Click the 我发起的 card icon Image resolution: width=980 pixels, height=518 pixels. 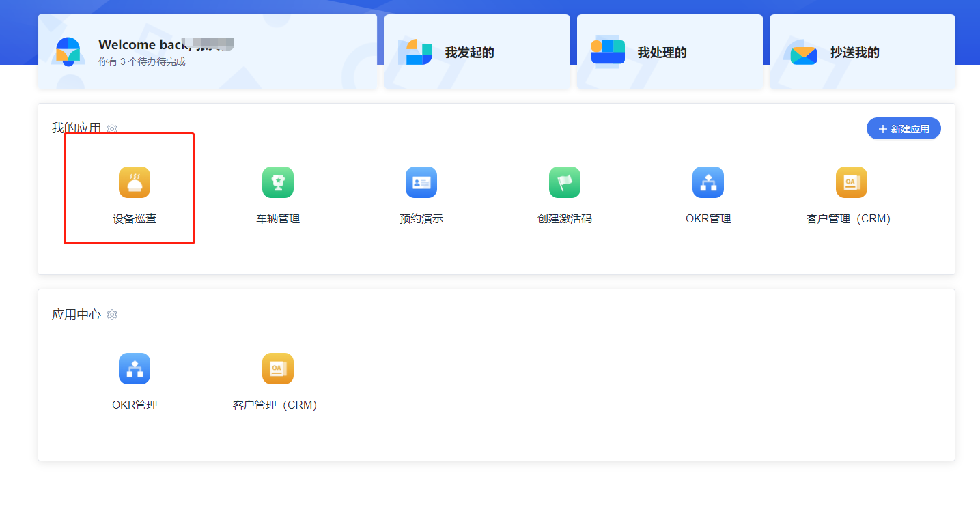(x=415, y=53)
